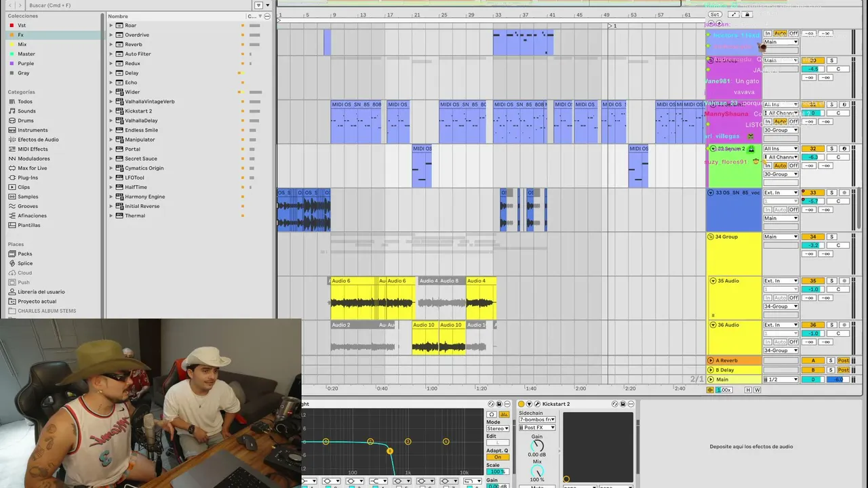The width and height of the screenshot is (868, 488).
Task: Open the Main track 1/2 output dropdown
Action: click(781, 380)
